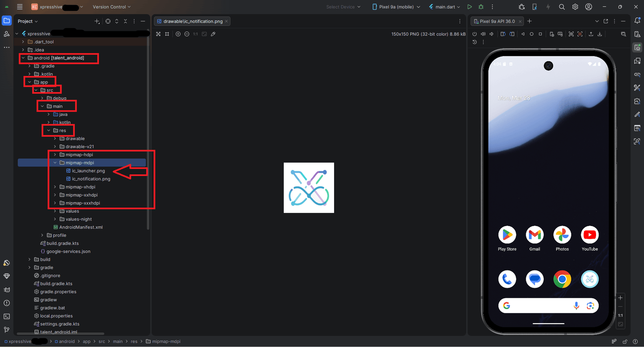Rotate the emulator left
Screen dimensions: 644x347
(503, 34)
